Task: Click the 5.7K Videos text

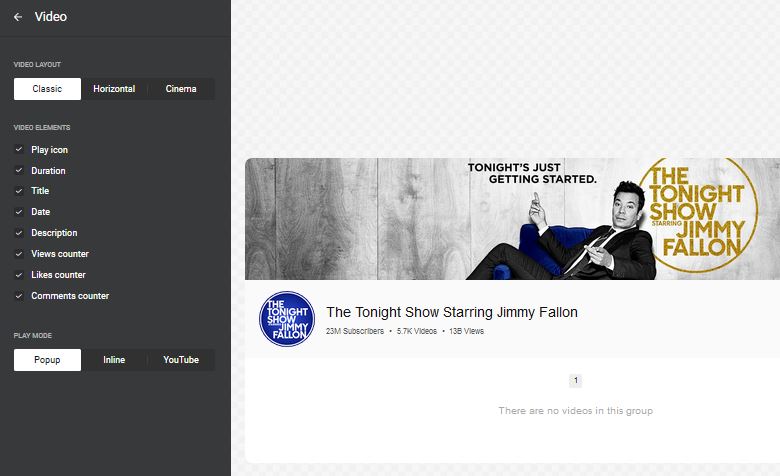Action: (x=417, y=331)
